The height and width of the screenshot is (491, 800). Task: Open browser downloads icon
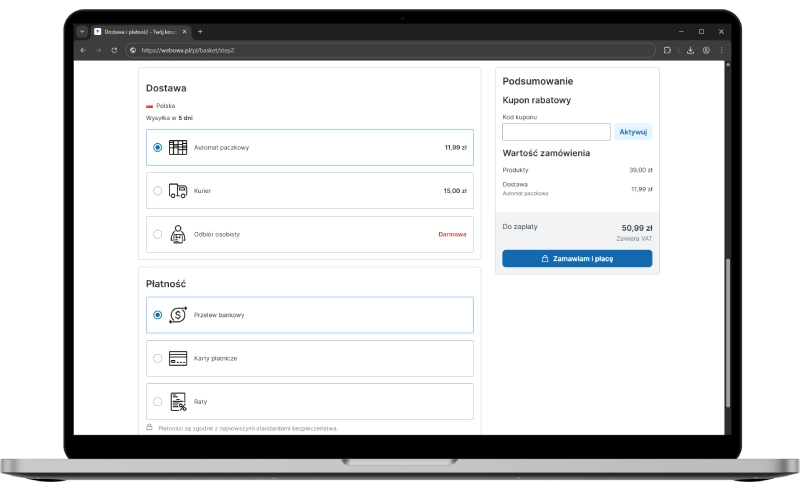click(x=690, y=50)
